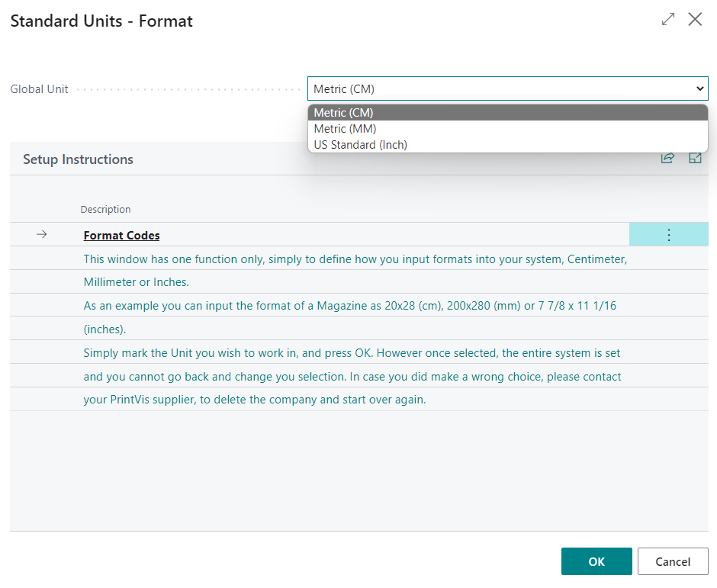Close the Standard Units - Format dialog
Image resolution: width=717 pixels, height=588 pixels.
[x=695, y=19]
